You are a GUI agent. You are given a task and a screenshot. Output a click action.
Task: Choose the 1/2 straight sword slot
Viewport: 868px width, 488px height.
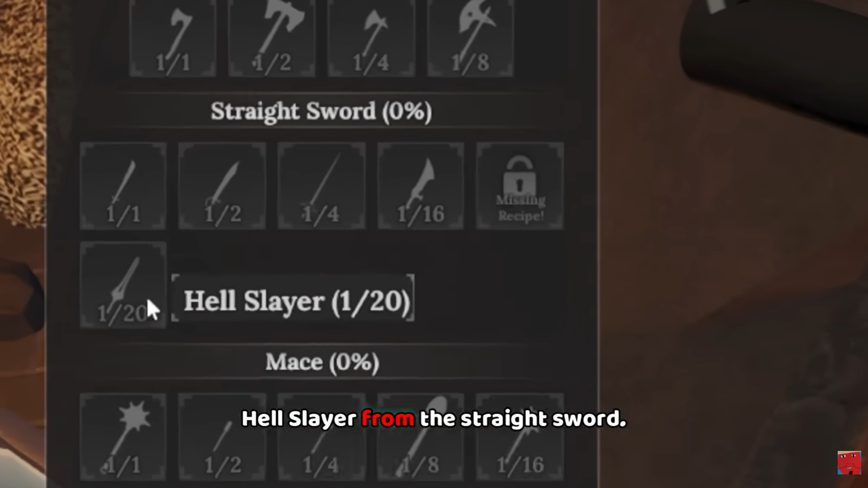pos(222,186)
